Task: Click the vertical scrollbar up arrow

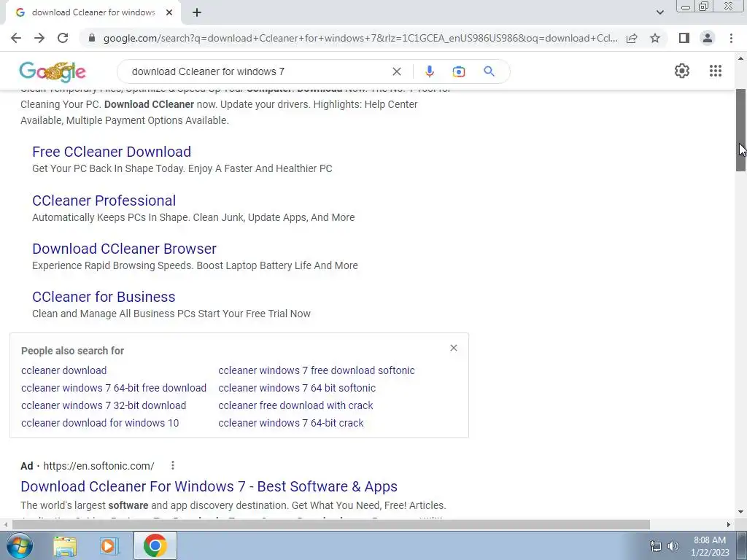Action: point(740,58)
